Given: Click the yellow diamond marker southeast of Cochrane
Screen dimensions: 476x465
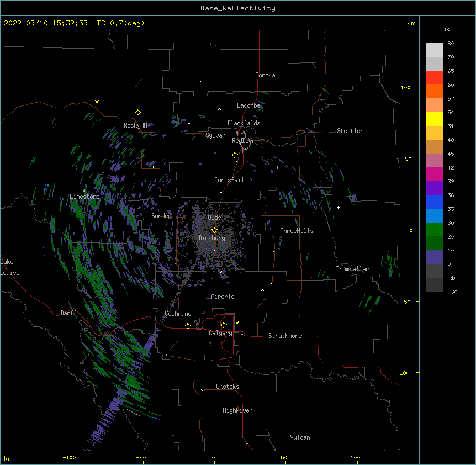Looking at the screenshot, I should tap(188, 326).
